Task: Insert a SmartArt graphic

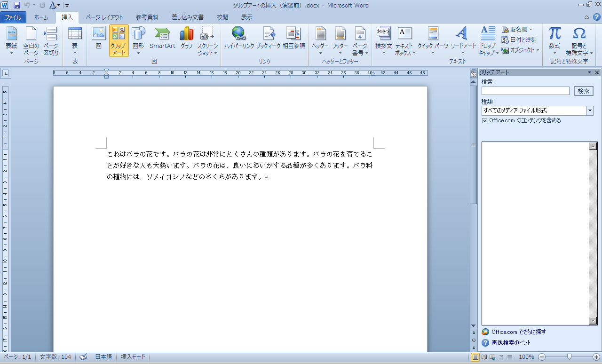Action: (x=162, y=40)
